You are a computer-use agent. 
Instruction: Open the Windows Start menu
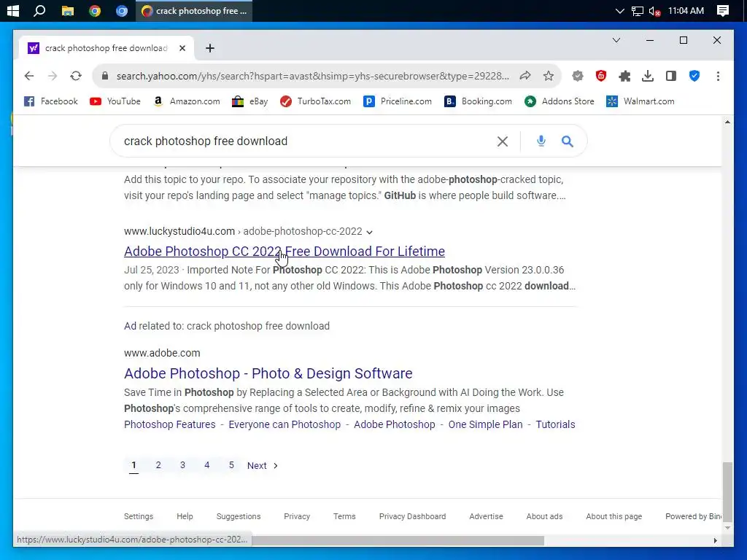coord(13,10)
